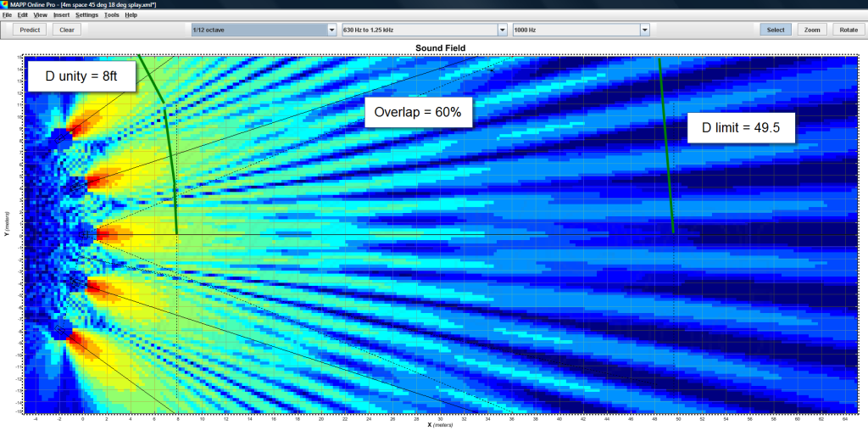Open the View menu

40,14
